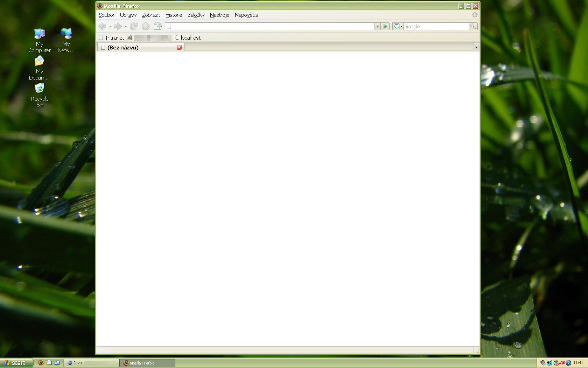Click the Forward navigation arrow
The image size is (588, 368).
coord(118,26)
